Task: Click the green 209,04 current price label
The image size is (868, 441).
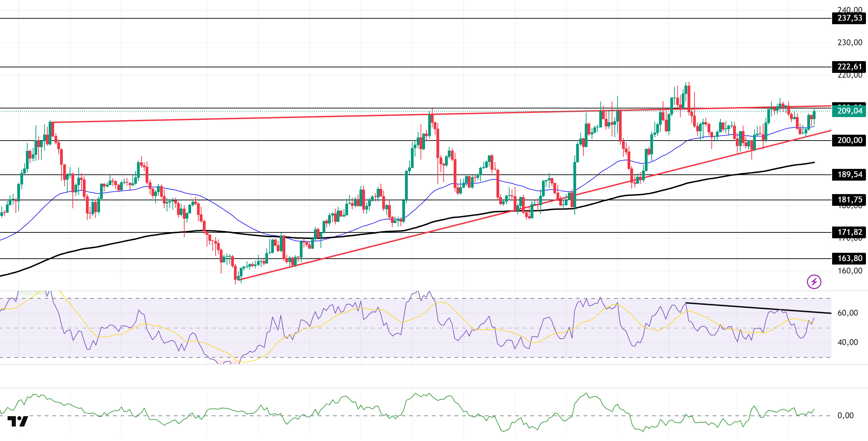Action: pos(849,111)
